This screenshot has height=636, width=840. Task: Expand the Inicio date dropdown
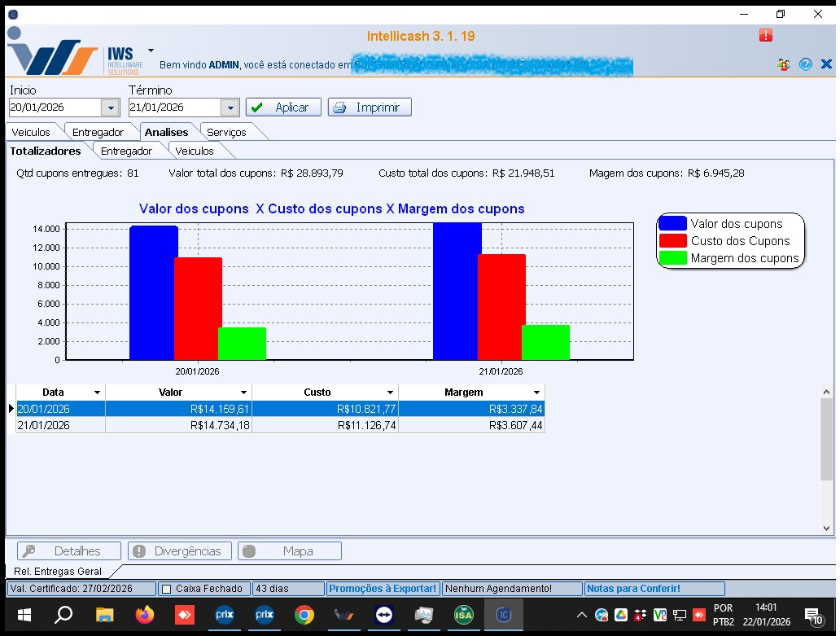coord(110,107)
